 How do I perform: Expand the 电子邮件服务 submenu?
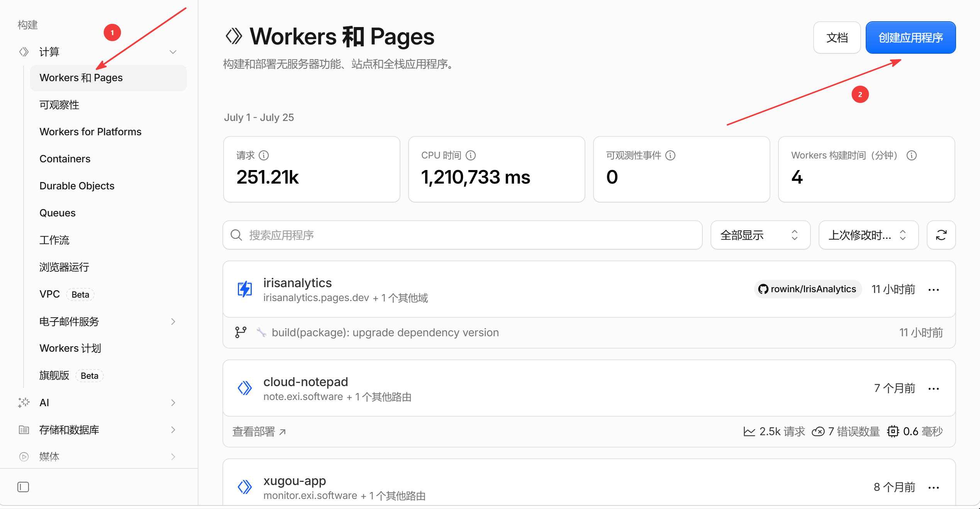coord(173,322)
